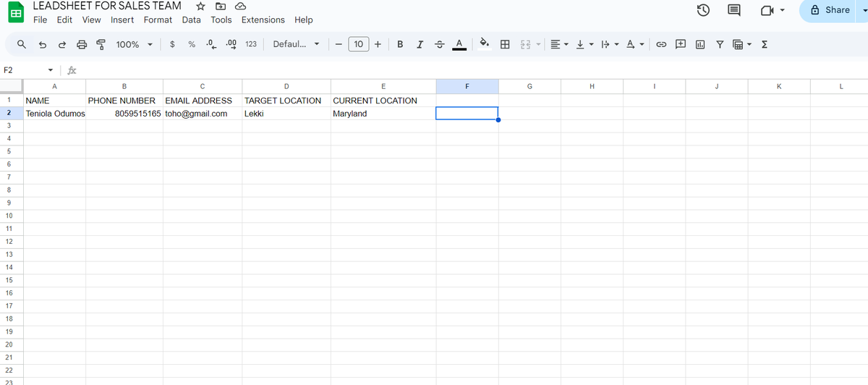This screenshot has width=868, height=385.
Task: Print the spreadsheet
Action: [82, 44]
